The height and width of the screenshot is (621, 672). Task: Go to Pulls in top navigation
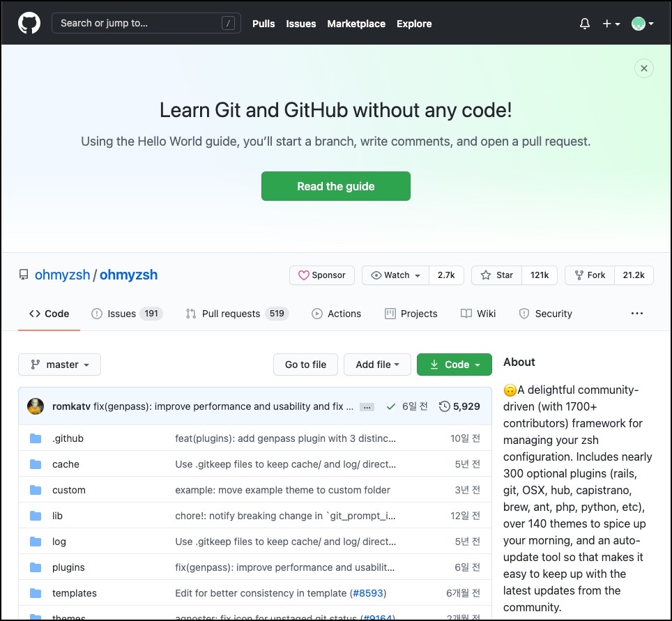click(x=264, y=24)
